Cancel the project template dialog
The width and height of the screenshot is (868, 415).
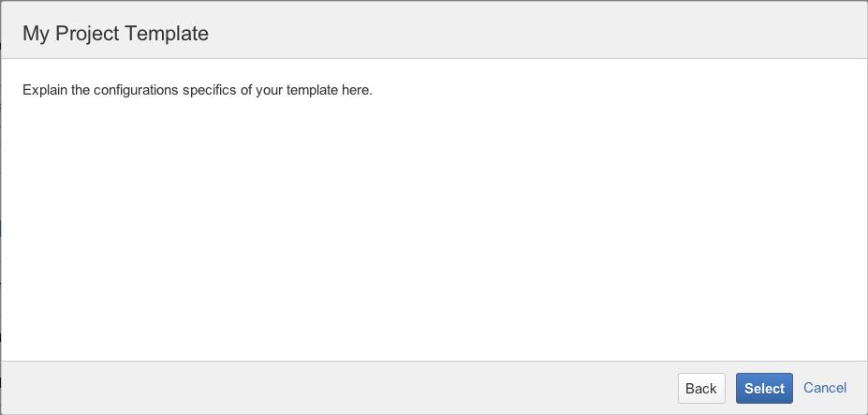coord(825,388)
